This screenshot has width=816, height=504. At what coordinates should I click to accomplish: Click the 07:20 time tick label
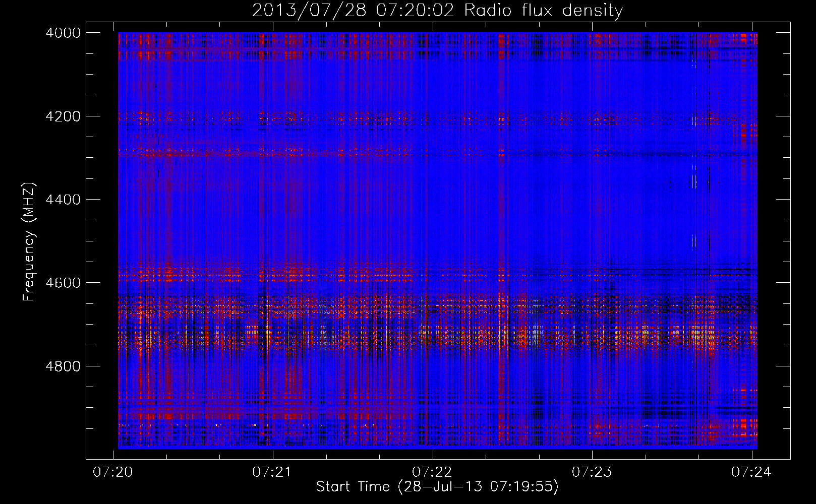pos(113,472)
